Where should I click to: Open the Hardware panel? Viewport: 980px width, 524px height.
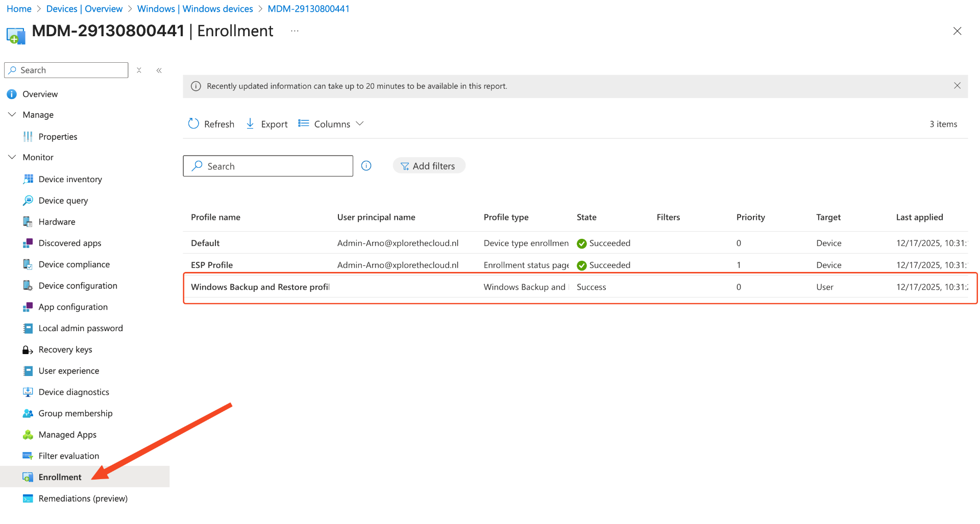56,221
